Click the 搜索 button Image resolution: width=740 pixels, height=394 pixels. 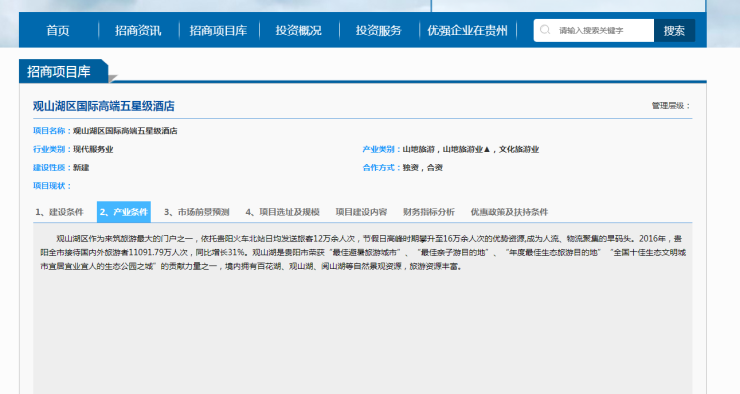[674, 30]
